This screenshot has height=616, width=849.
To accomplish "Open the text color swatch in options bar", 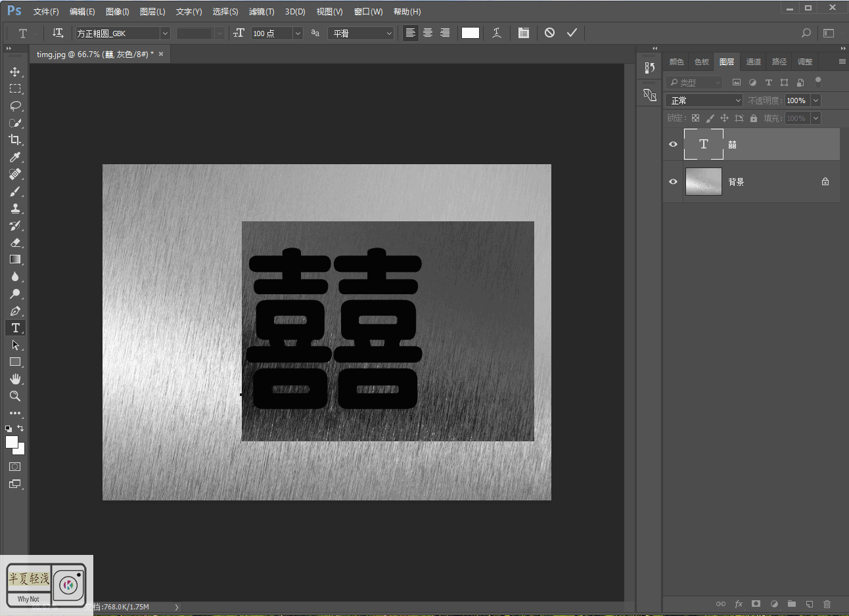I will click(x=470, y=33).
